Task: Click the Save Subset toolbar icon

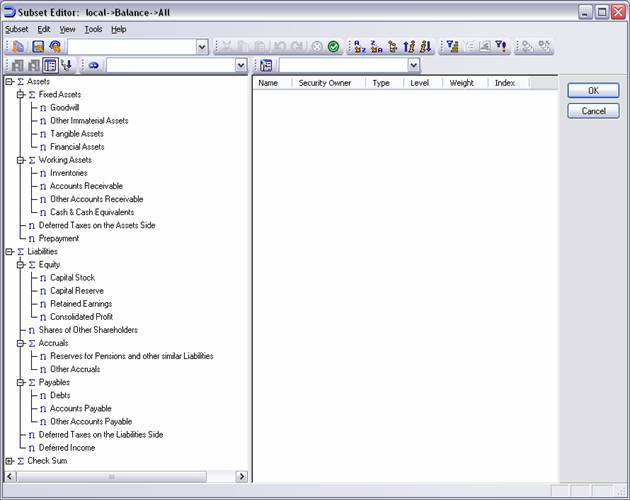Action: pyautogui.click(x=38, y=47)
